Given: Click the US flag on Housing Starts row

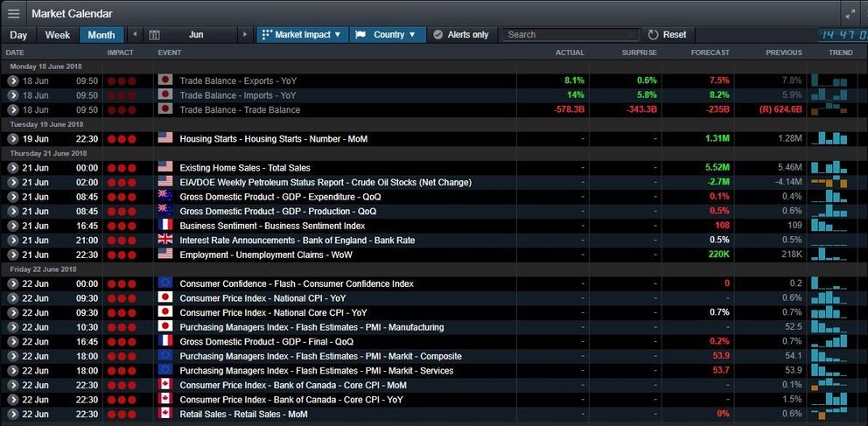Looking at the screenshot, I should 165,138.
